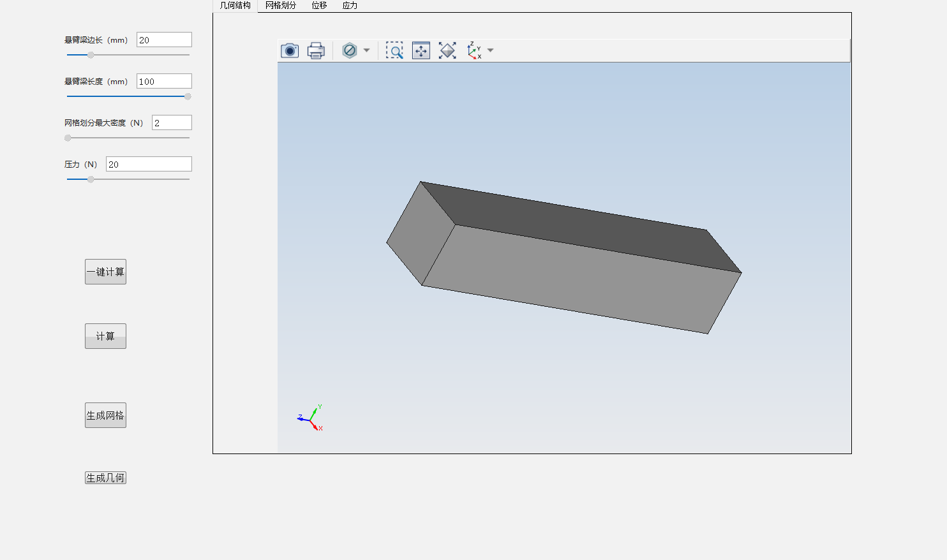This screenshot has height=560, width=947.
Task: Click the 悬臂梁边长 (mm) label
Action: (x=96, y=40)
